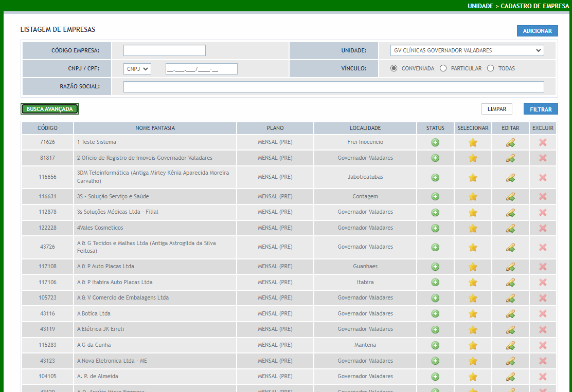Screen dimensions: 572x392
Task: Focus the CNPJ number input field
Action: click(x=201, y=69)
